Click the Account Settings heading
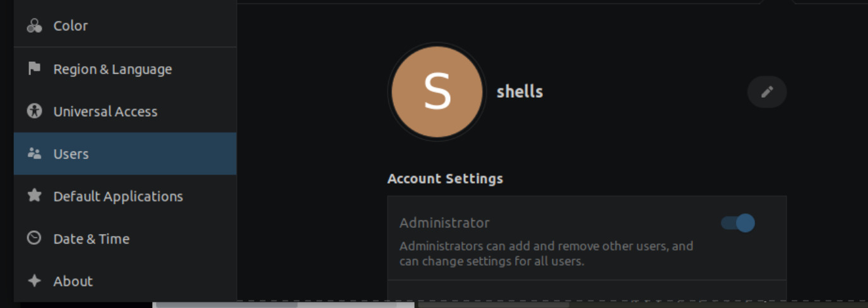Screen dimensions: 868x308 (x=445, y=179)
